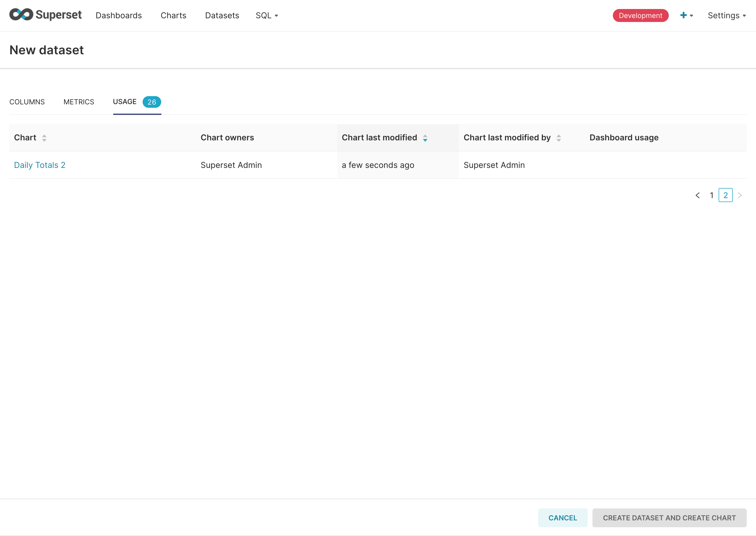The width and height of the screenshot is (756, 536).
Task: Click CREATE DATASET AND CREATE CHART
Action: (669, 518)
